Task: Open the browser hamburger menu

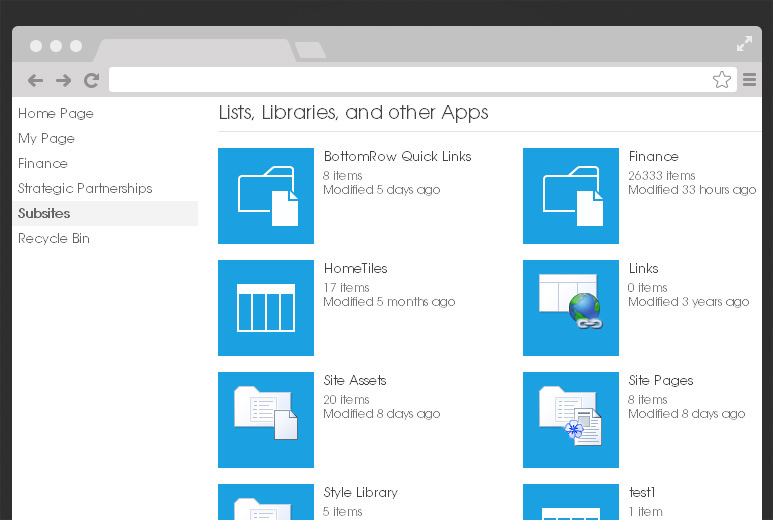Action: point(749,79)
